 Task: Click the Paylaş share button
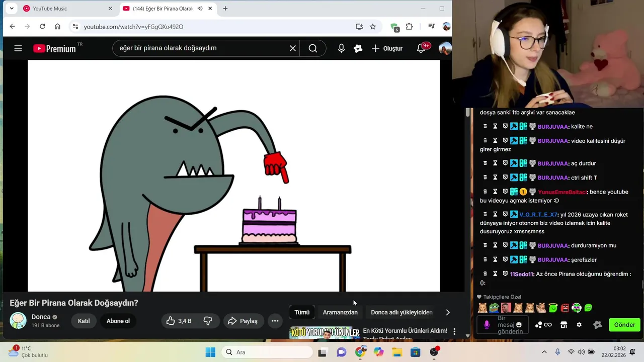pos(243,321)
